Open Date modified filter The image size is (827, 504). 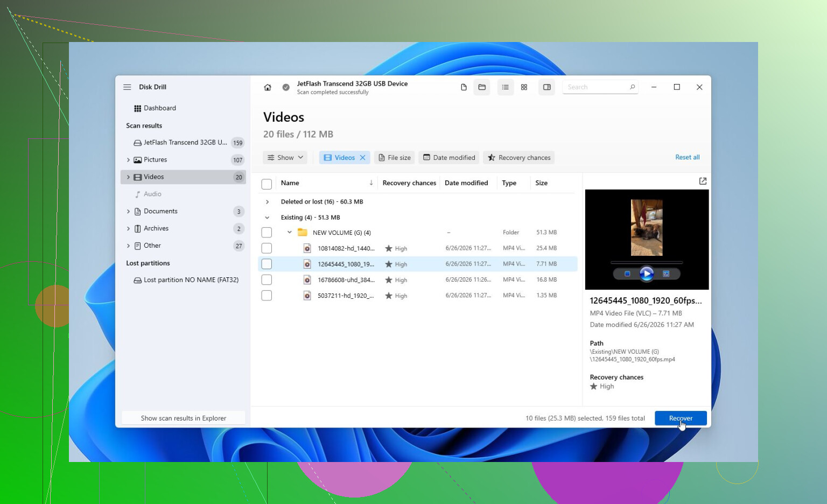(449, 158)
